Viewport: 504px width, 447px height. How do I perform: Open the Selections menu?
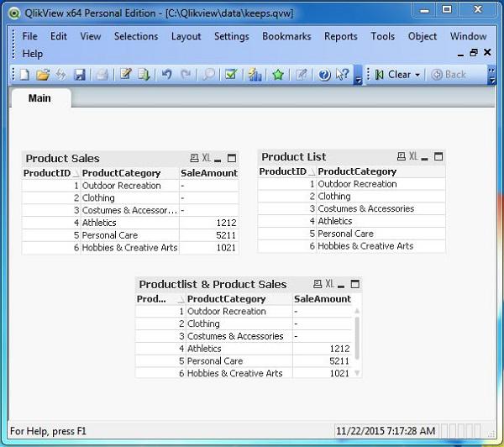click(136, 36)
